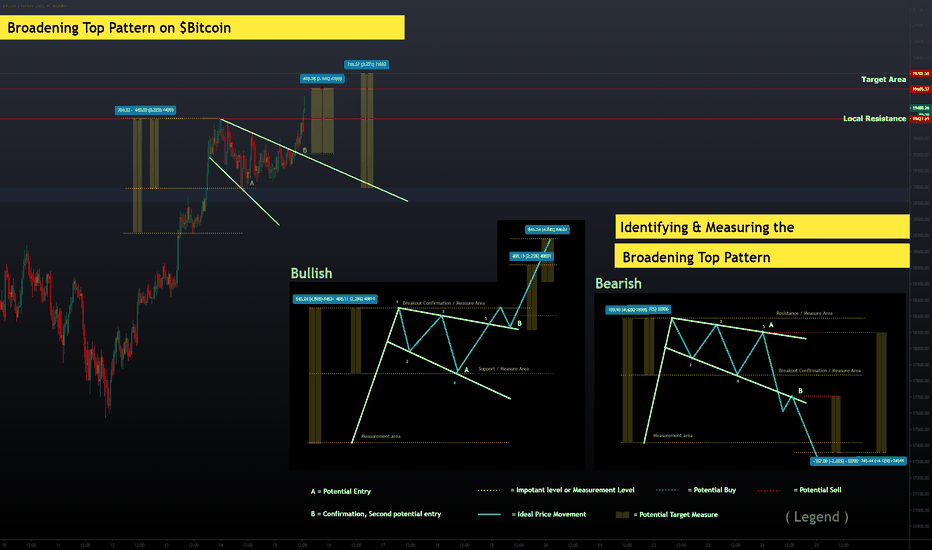Select the 'A' entry marker on the Bitcoin chart
This screenshot has width=932, height=550.
point(252,183)
